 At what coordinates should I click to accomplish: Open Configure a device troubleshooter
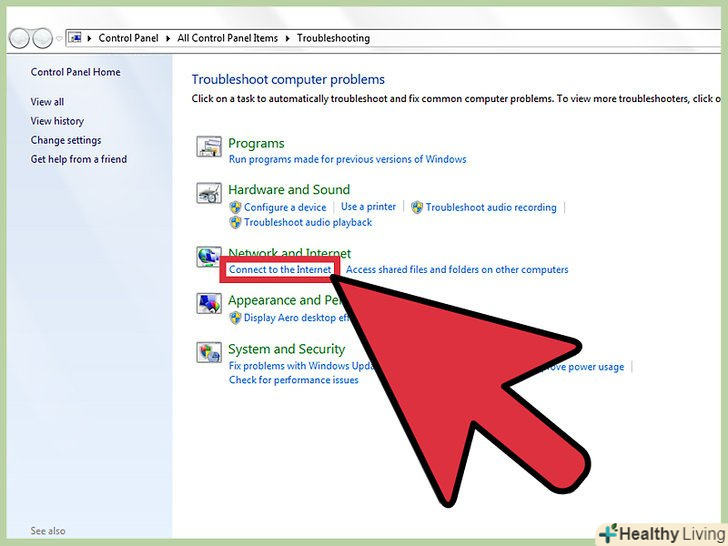coord(285,207)
